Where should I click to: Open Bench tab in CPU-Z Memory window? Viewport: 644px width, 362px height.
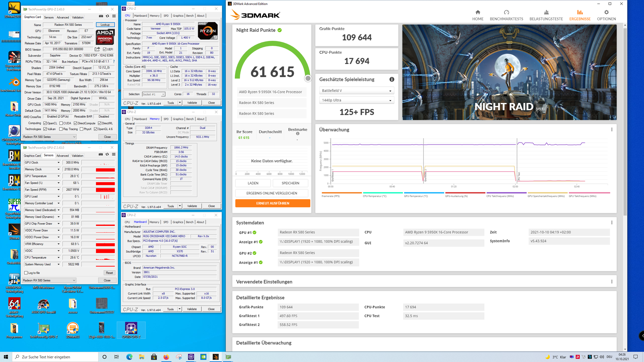190,119
